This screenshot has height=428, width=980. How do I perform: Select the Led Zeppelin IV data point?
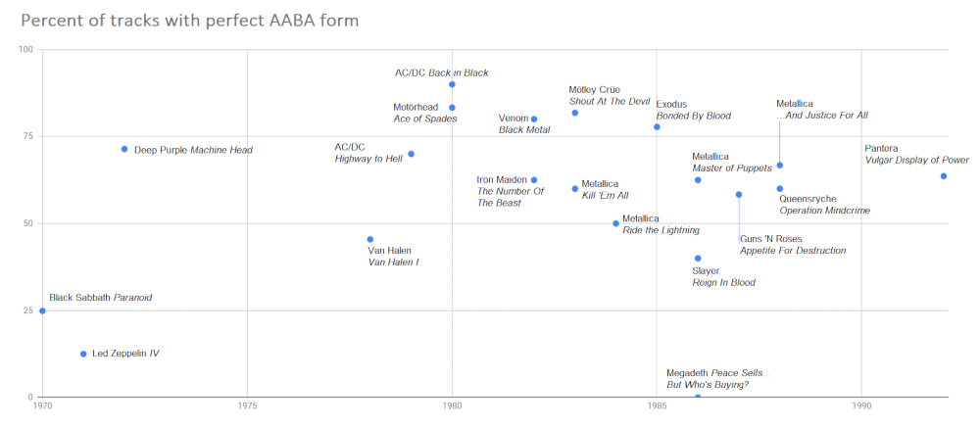(83, 354)
